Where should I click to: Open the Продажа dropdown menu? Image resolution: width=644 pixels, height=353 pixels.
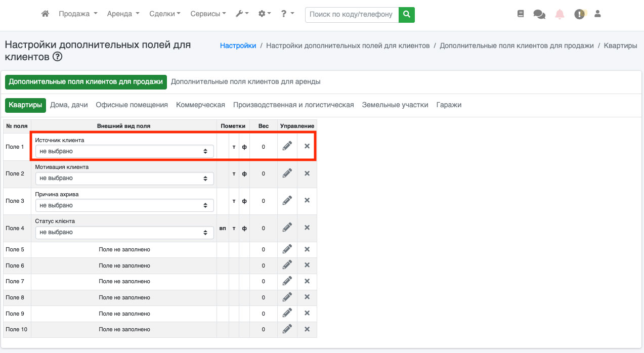tap(78, 14)
